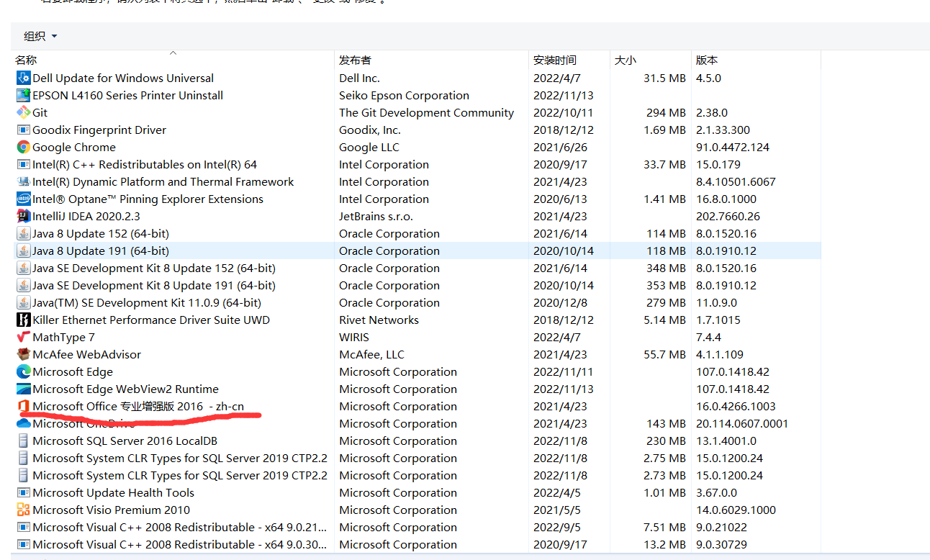Click version 91.0.4472.124 of Chrome
The height and width of the screenshot is (560, 930).
tap(732, 147)
